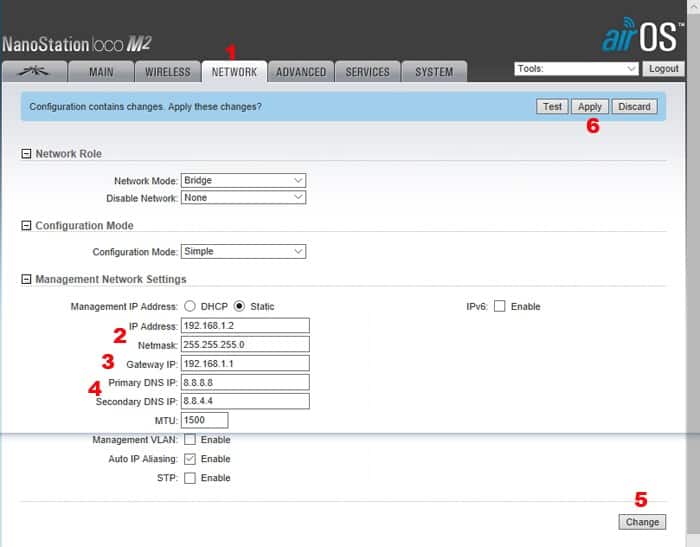Click the Netmask input field
The image size is (700, 547).
[245, 344]
